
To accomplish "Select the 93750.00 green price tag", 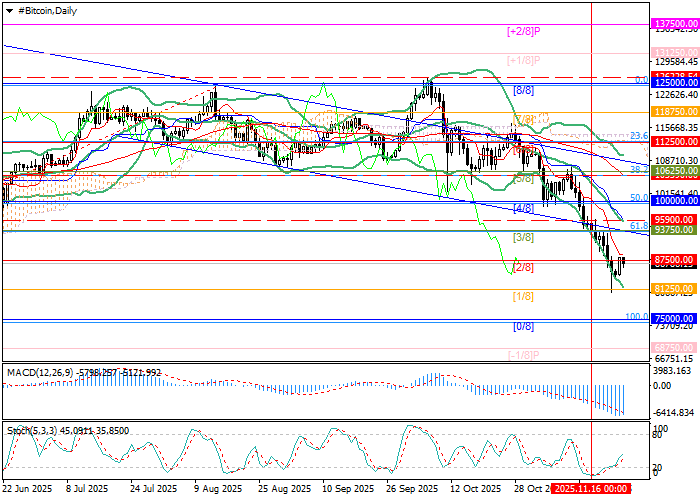I will click(674, 230).
